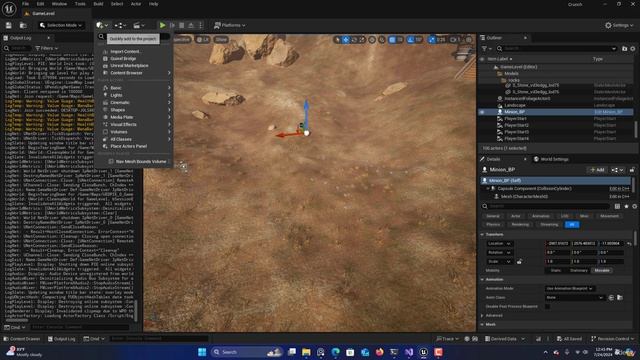Viewport: 640px width, 360px height.
Task: Click the viewport camera speed icon
Action: pos(453,40)
